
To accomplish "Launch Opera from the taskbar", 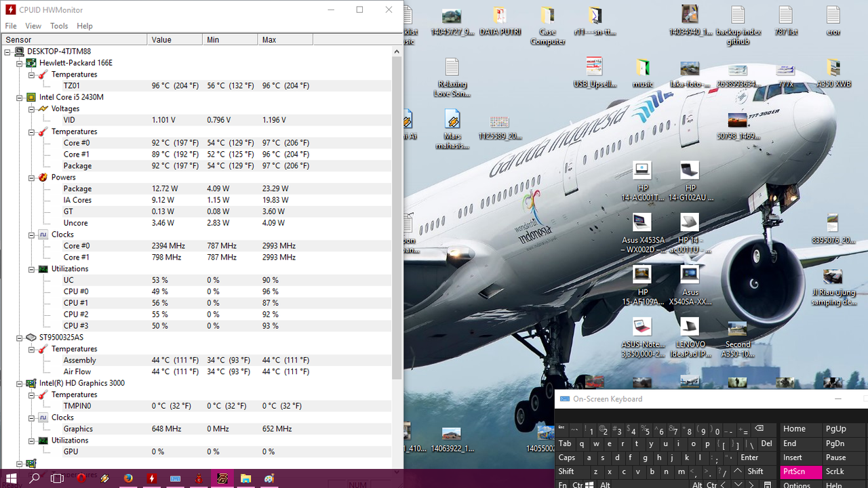I will click(81, 479).
